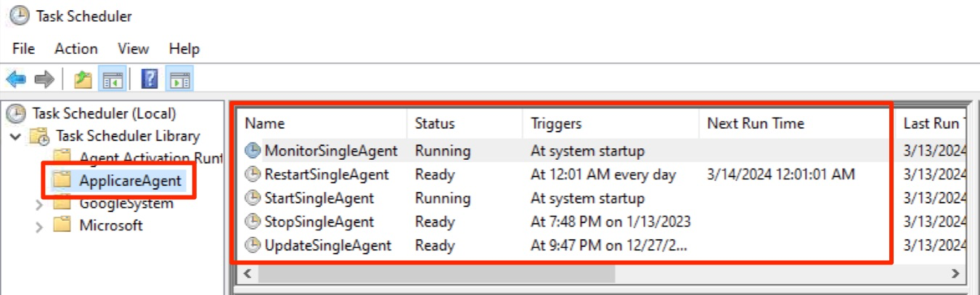Screen dimensions: 980x295
Task: Toggle Show/Hide Console Tree toolbar button
Action: (113, 79)
